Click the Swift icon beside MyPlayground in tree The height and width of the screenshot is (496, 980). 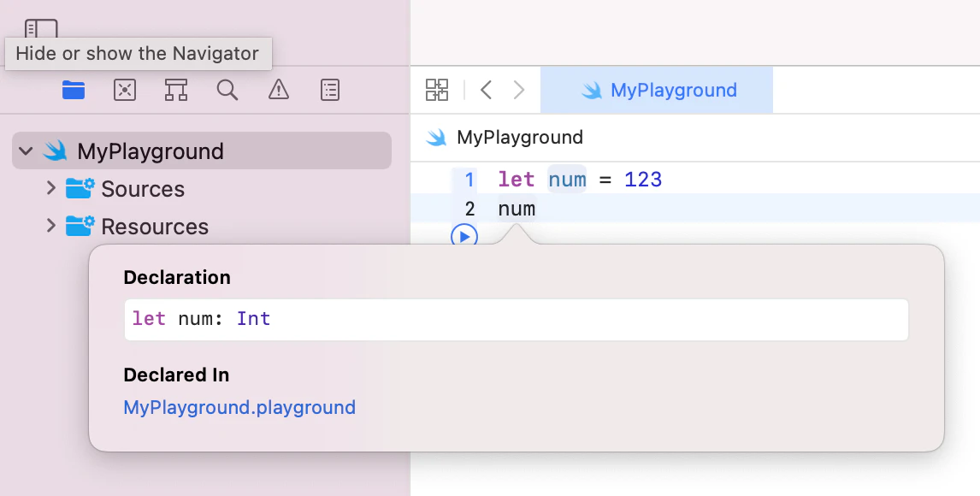point(55,151)
